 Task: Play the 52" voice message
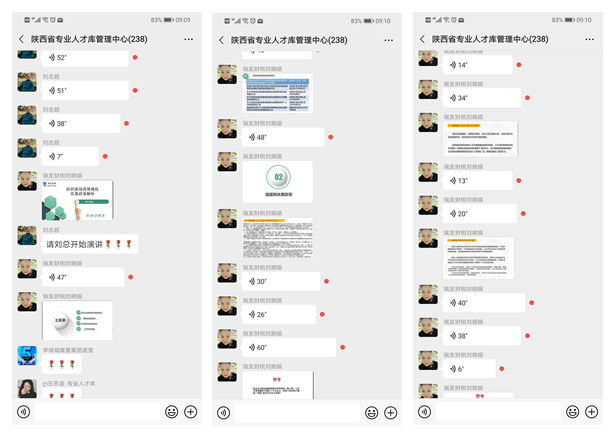pyautogui.click(x=85, y=58)
